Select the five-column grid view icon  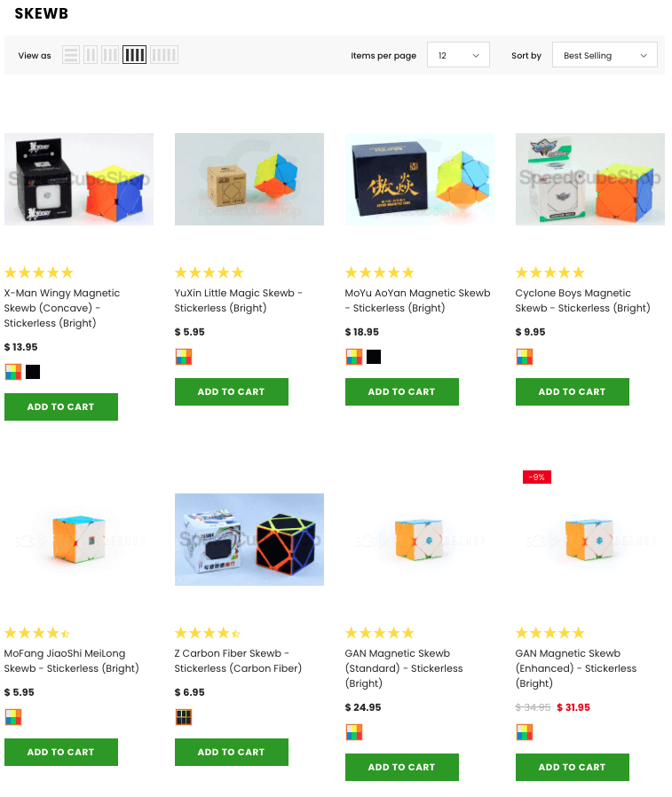(x=164, y=55)
